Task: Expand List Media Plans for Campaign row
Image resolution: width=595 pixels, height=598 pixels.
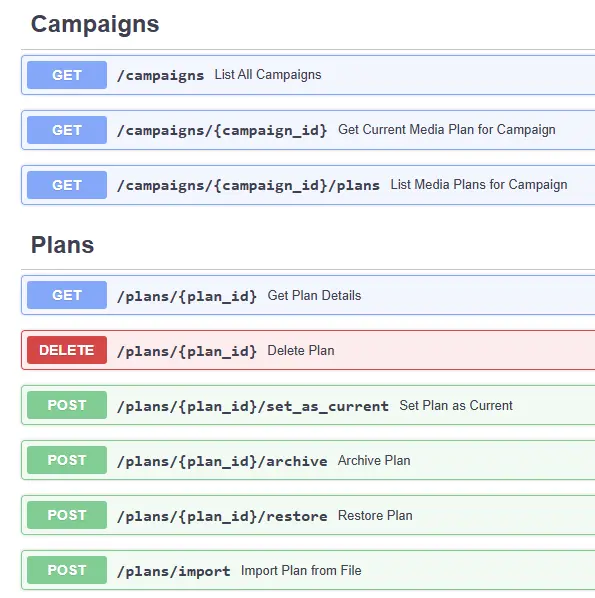Action: [x=308, y=185]
